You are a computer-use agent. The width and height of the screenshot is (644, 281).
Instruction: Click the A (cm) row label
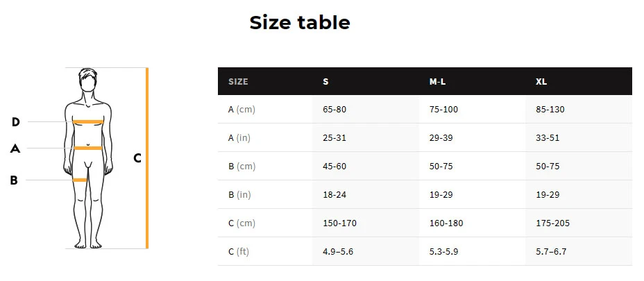(241, 110)
